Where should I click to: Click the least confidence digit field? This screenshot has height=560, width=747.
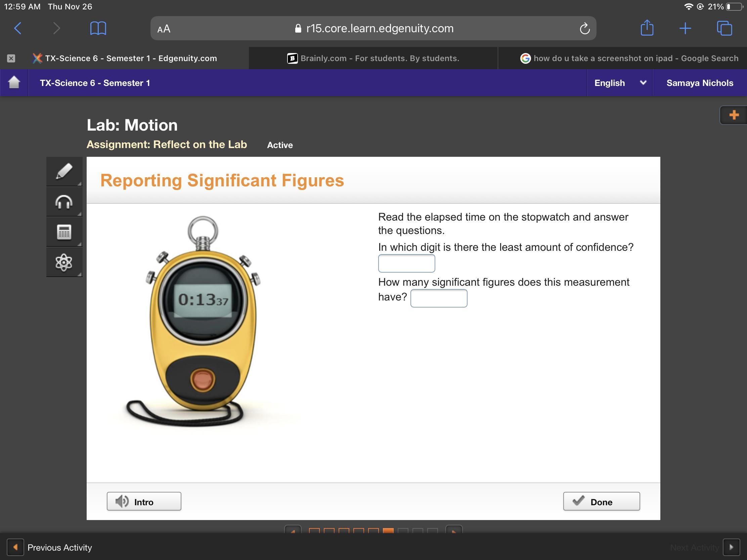[406, 263]
